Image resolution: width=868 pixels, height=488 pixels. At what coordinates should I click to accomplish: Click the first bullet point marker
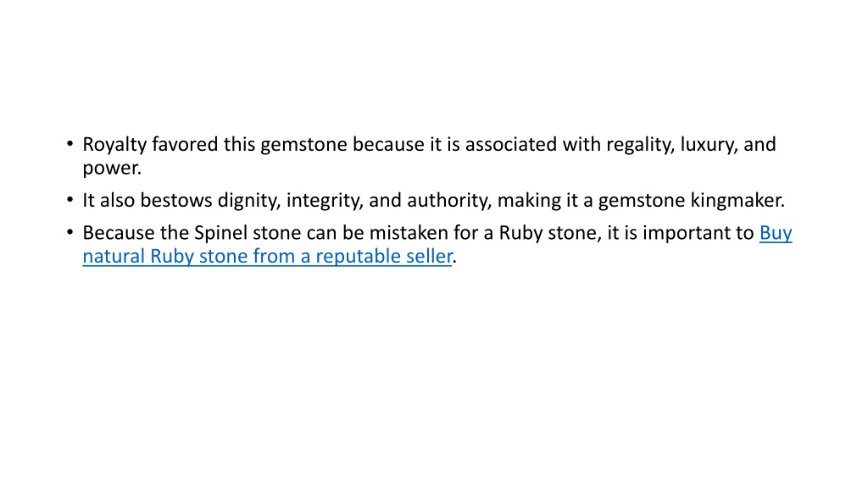click(70, 144)
